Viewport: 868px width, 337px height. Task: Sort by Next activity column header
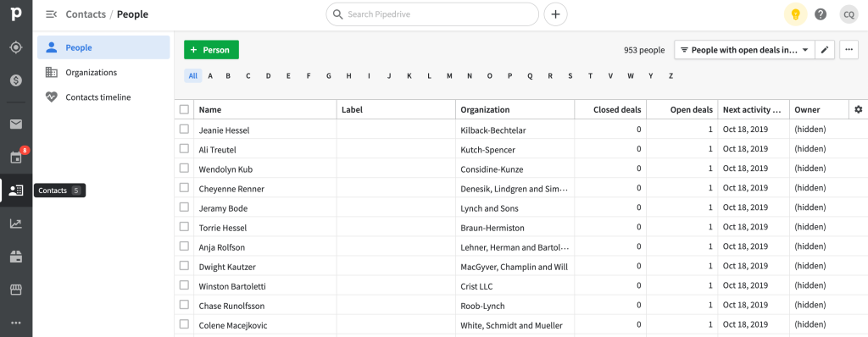(754, 109)
